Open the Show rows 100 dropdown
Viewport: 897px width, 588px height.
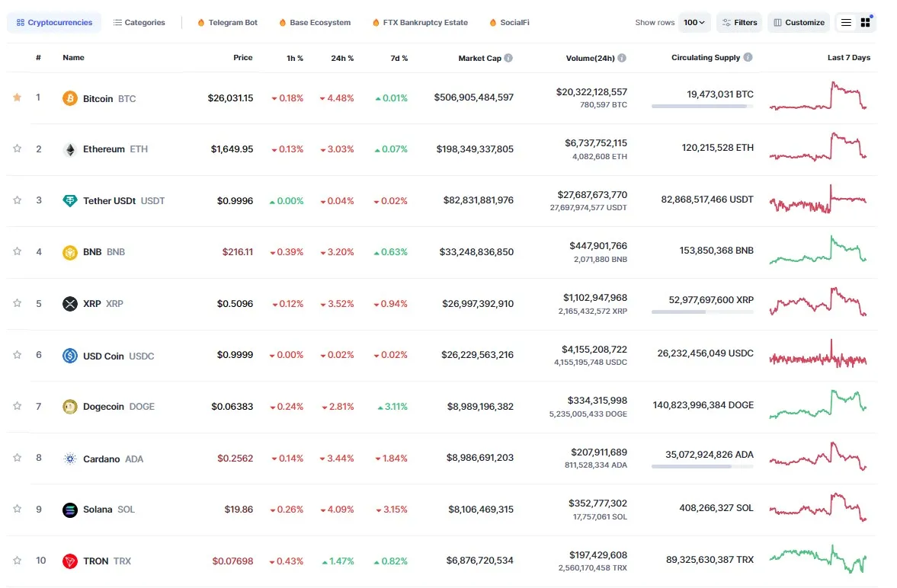tap(694, 22)
